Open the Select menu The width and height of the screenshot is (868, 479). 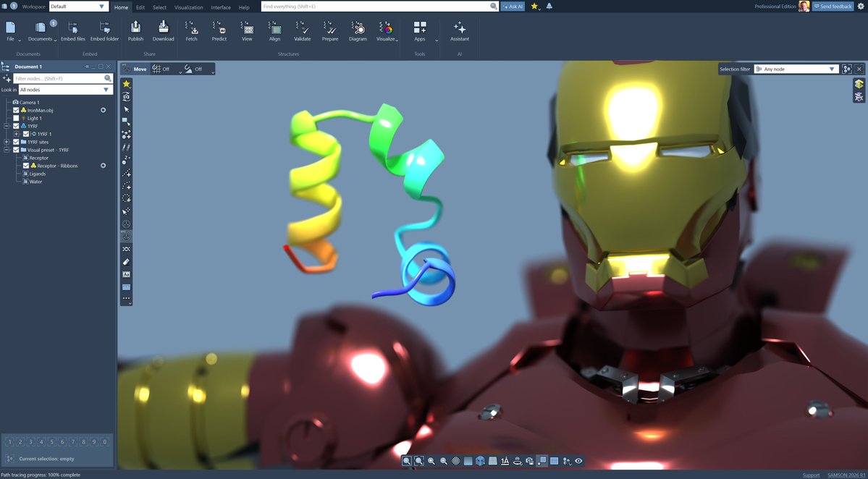[159, 7]
